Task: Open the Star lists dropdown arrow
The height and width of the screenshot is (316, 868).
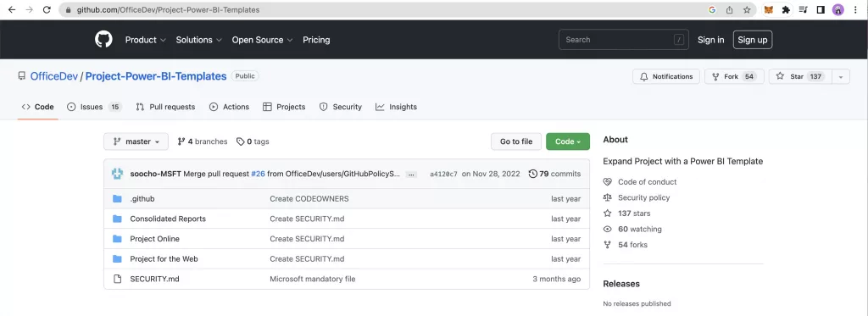Action: (840, 77)
